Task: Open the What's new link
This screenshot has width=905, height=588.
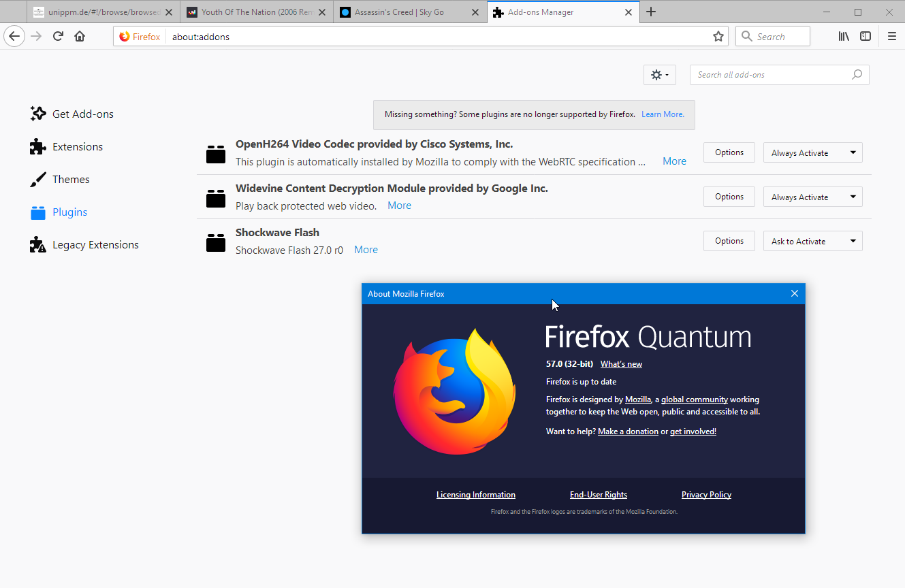Action: click(x=621, y=364)
